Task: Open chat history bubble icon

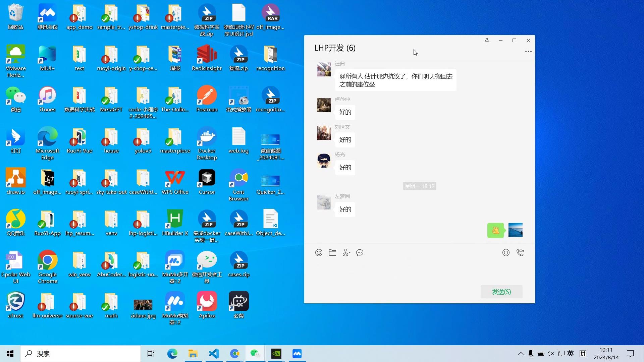Action: click(360, 253)
